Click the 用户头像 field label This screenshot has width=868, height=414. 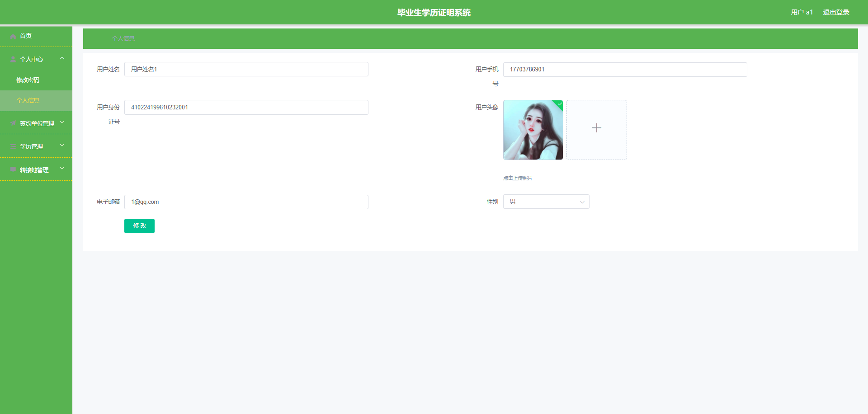pyautogui.click(x=487, y=107)
